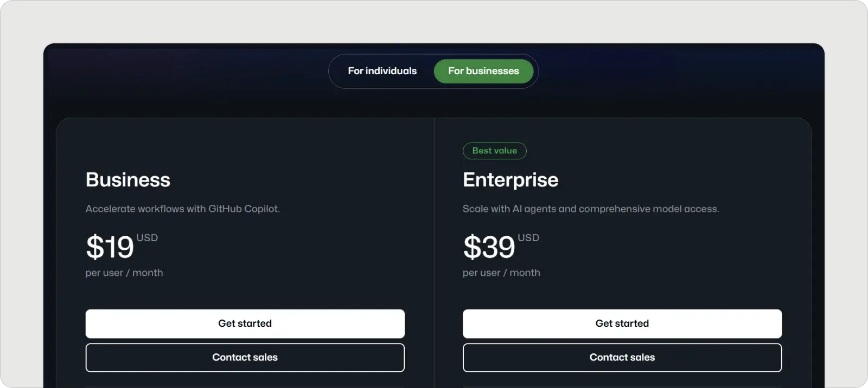Select the "For businesses" tab
The height and width of the screenshot is (388, 868).
[483, 71]
